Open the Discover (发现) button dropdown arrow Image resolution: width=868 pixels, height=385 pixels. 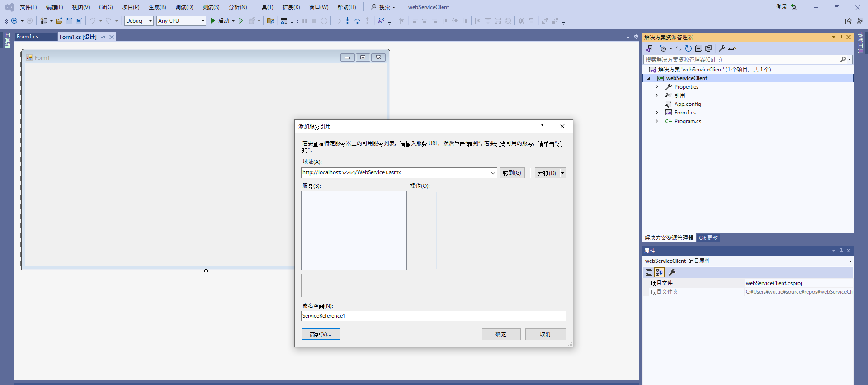coord(563,173)
